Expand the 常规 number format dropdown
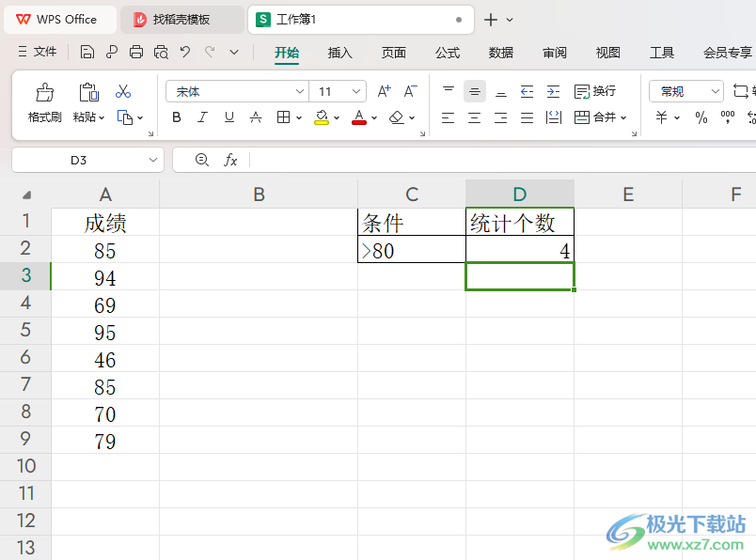Screen dimensions: 756x560 point(685,91)
